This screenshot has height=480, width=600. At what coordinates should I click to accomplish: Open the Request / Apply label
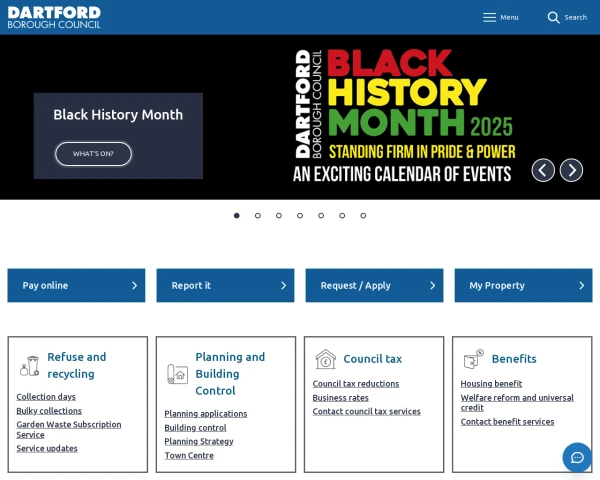[355, 286]
